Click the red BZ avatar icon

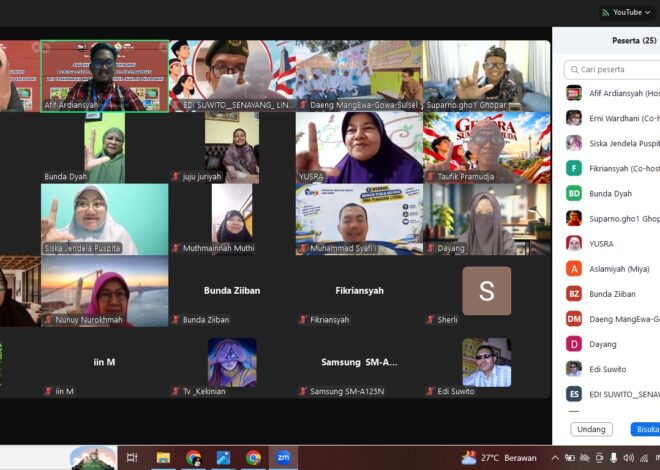574,294
